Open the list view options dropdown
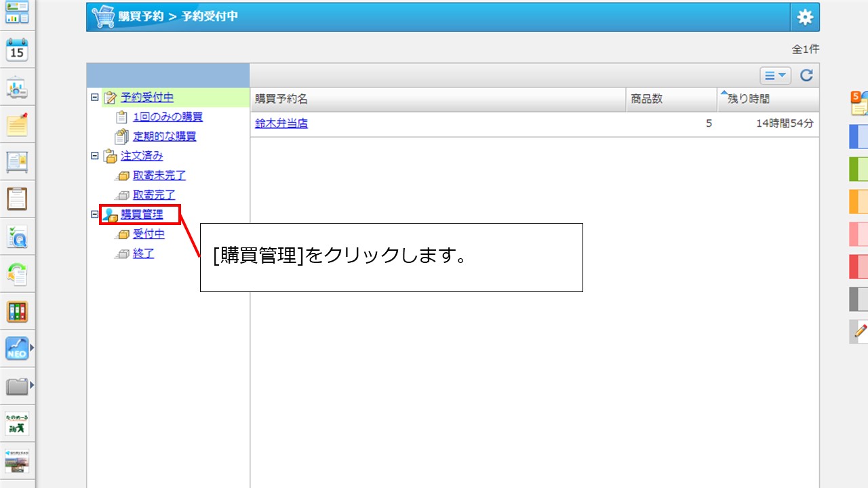Screen dimensions: 868x488 pos(775,75)
